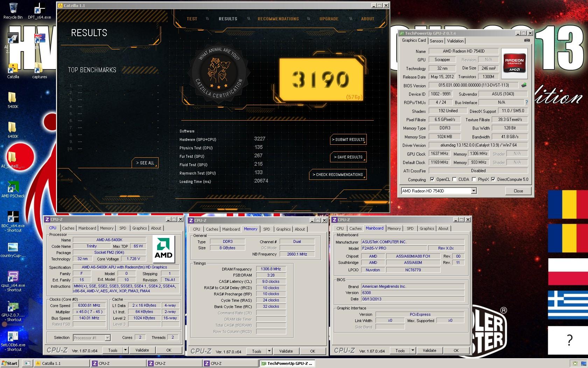Switch to Catzilla 1.1 taskbar item
The image size is (588, 368).
[62, 363]
